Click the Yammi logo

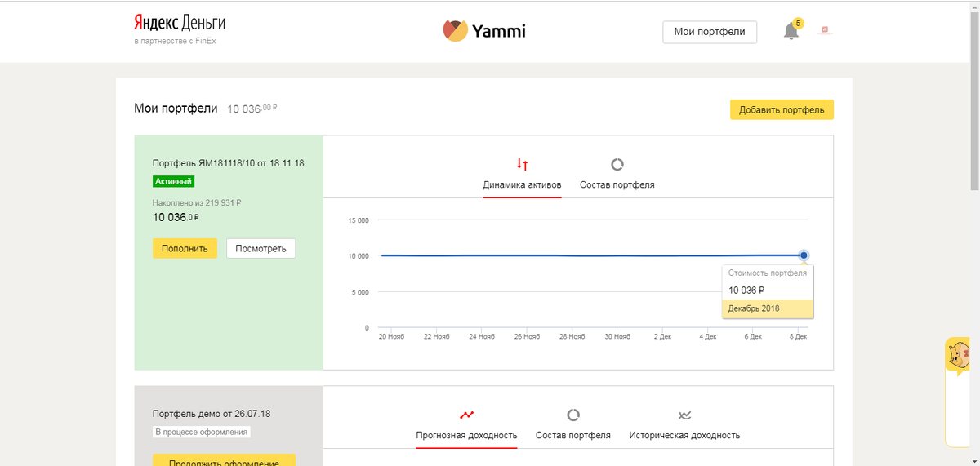[484, 31]
